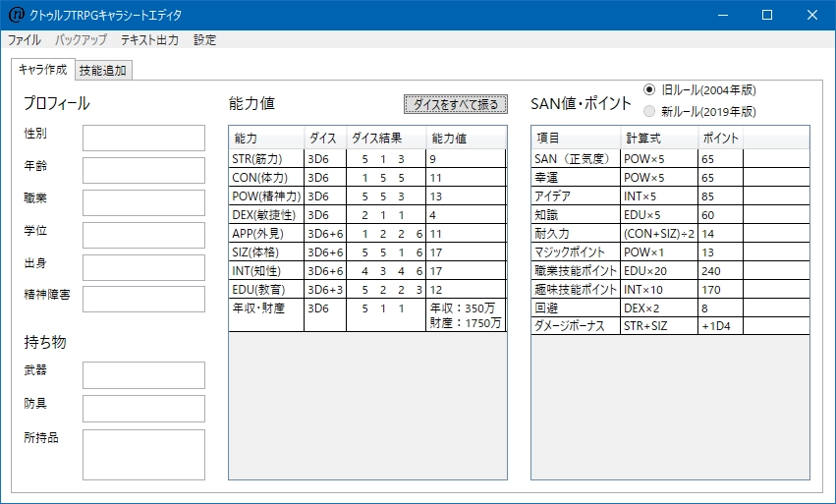Click the 学位 input field
The width and height of the screenshot is (836, 504).
pyautogui.click(x=144, y=235)
